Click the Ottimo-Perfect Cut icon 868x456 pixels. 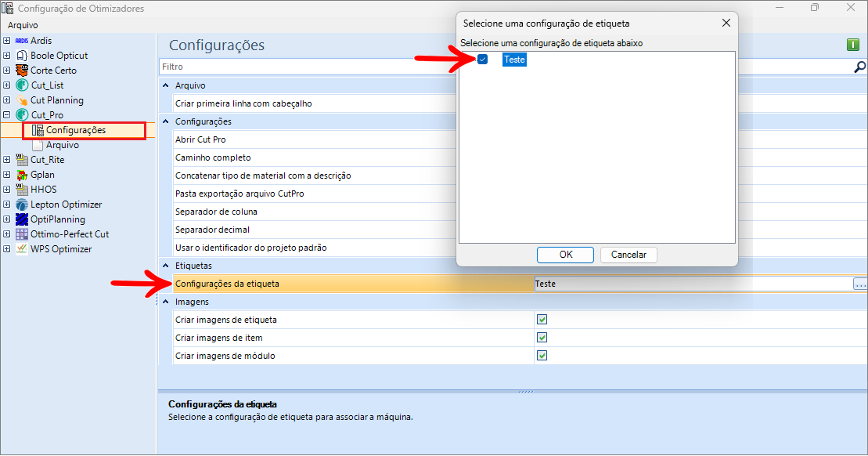22,234
